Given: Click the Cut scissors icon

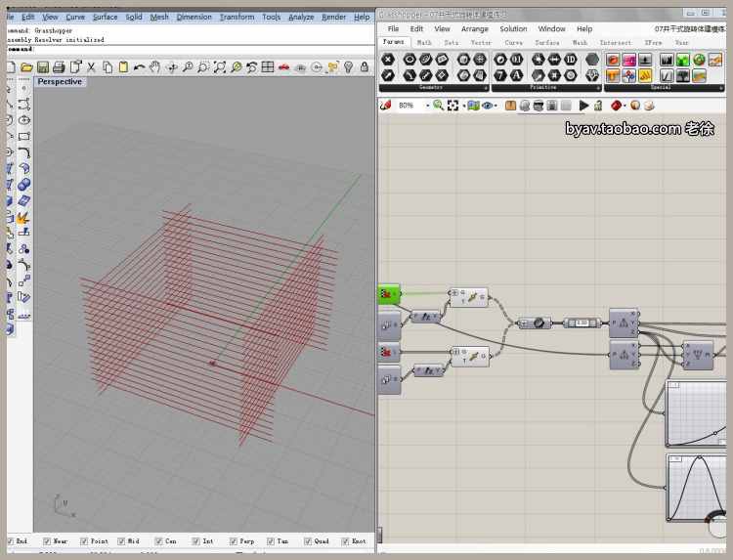Looking at the screenshot, I should (x=91, y=67).
